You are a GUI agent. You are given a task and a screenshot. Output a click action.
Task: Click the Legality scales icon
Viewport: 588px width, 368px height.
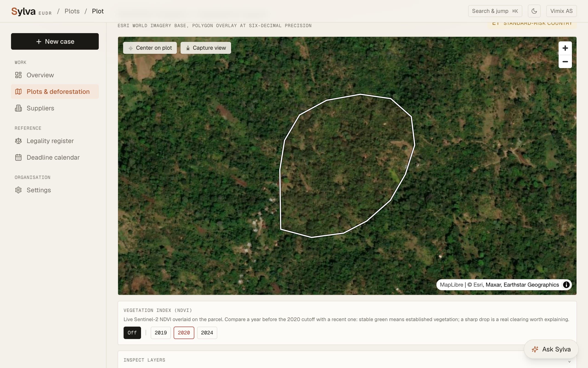pyautogui.click(x=18, y=141)
